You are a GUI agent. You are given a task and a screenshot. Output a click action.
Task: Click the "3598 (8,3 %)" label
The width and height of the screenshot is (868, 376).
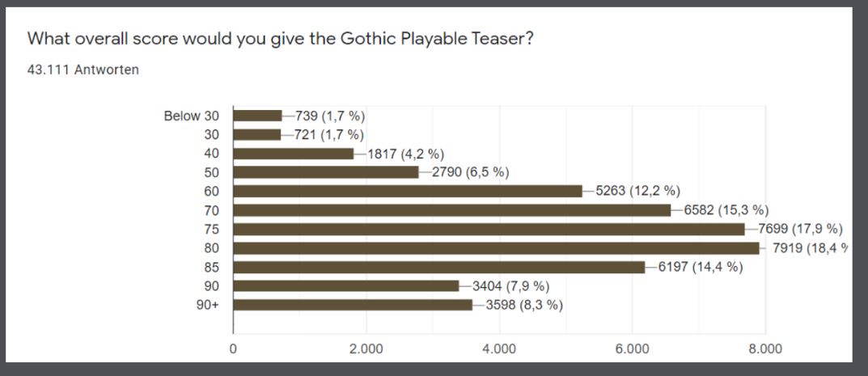click(524, 305)
